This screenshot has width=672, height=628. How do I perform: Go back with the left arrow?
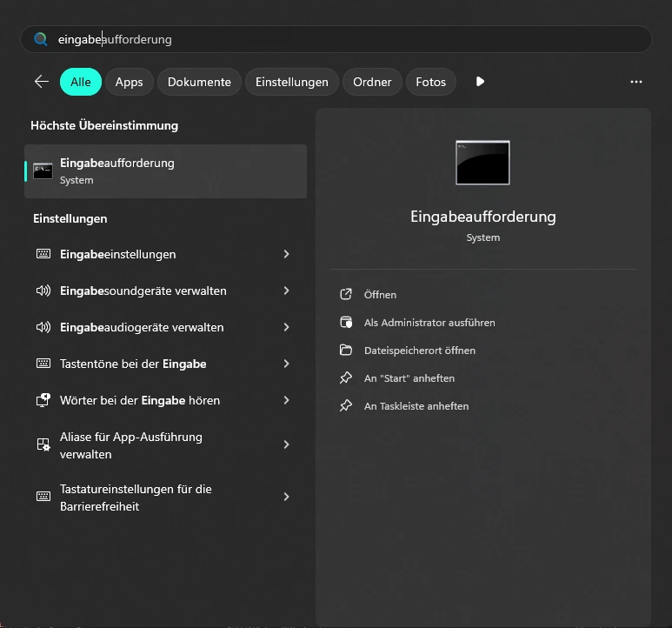[x=42, y=82]
